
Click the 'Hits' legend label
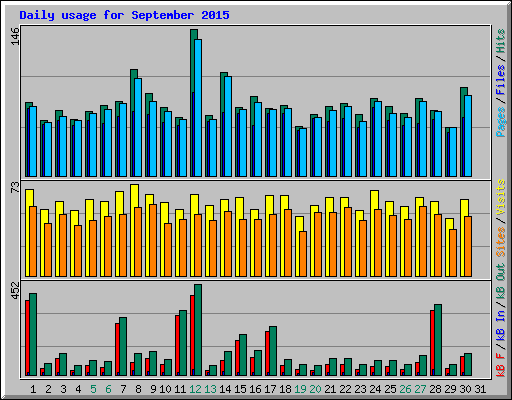tap(500, 41)
